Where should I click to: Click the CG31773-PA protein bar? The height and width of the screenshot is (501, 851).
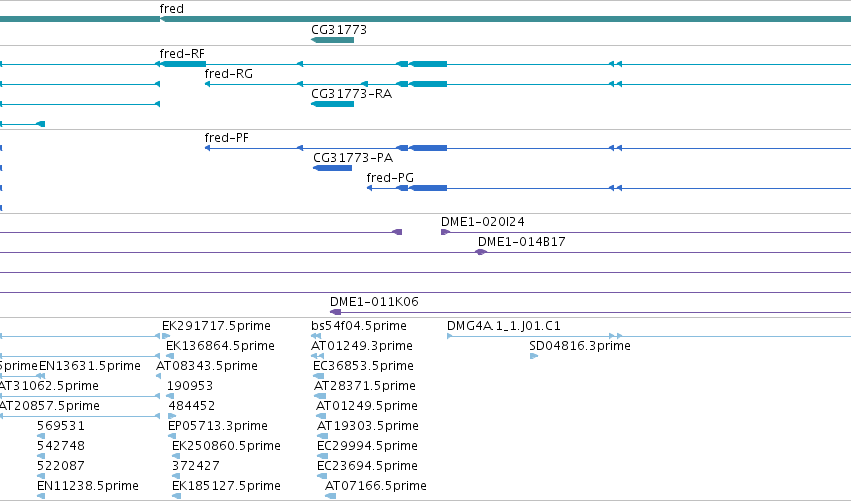click(x=332, y=168)
